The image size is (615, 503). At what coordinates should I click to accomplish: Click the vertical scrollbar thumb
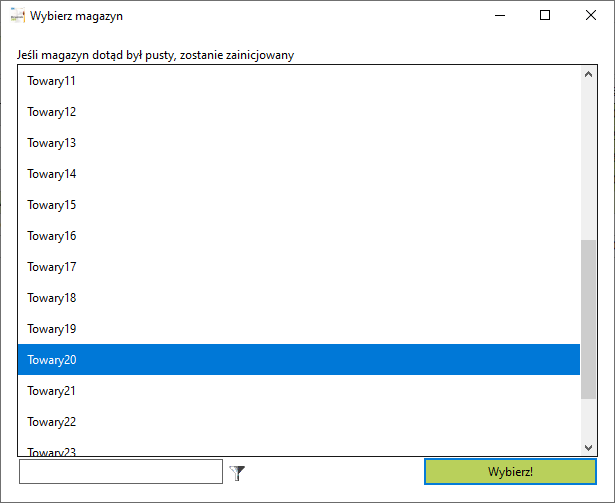588,319
